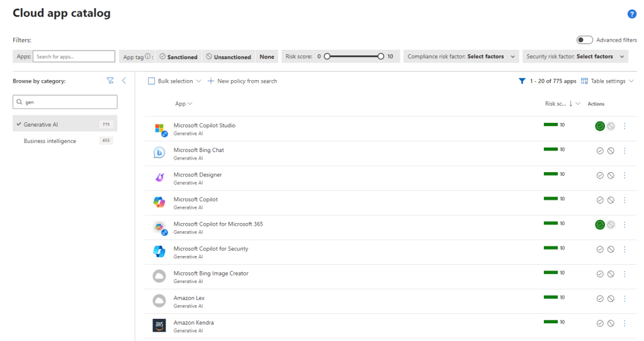Unsanction the Microsoft Designer app

tap(611, 175)
